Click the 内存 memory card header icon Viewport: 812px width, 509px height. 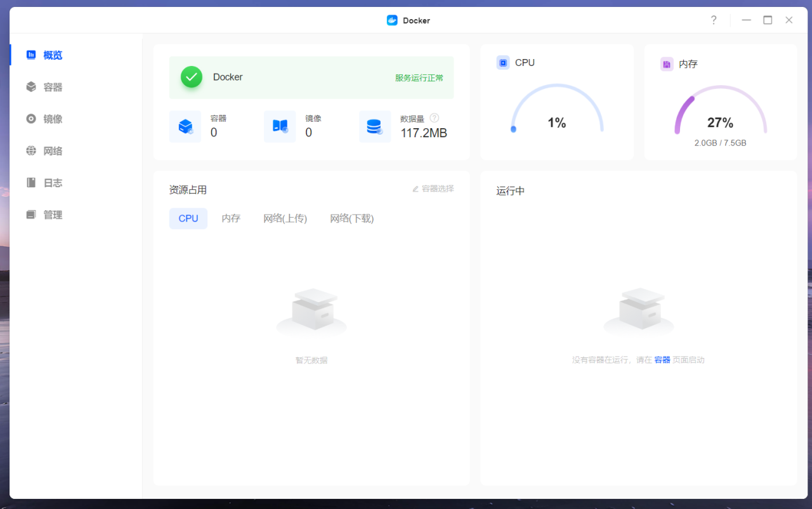tap(667, 63)
